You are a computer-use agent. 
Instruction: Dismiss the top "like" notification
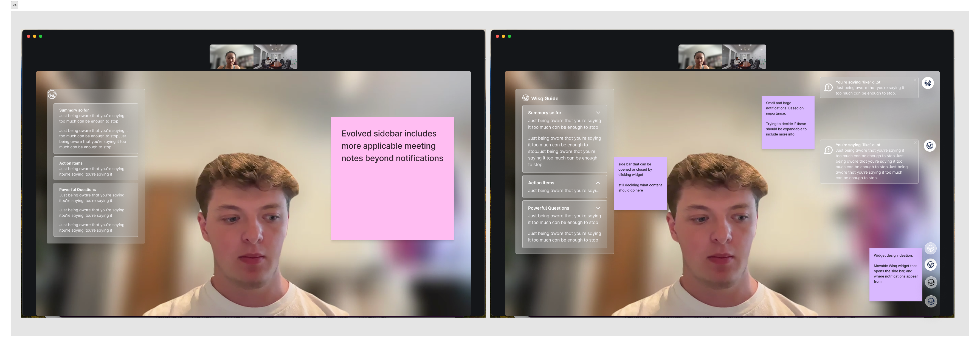click(x=915, y=80)
